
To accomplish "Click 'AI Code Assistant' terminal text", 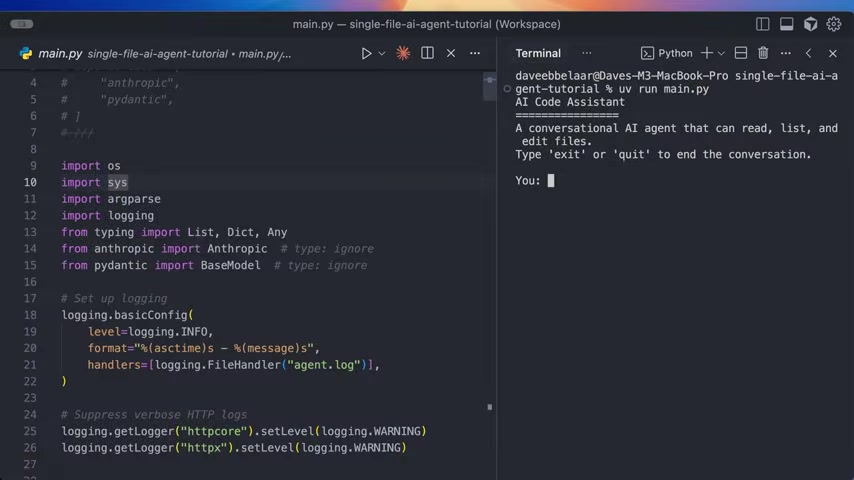I will point(570,102).
